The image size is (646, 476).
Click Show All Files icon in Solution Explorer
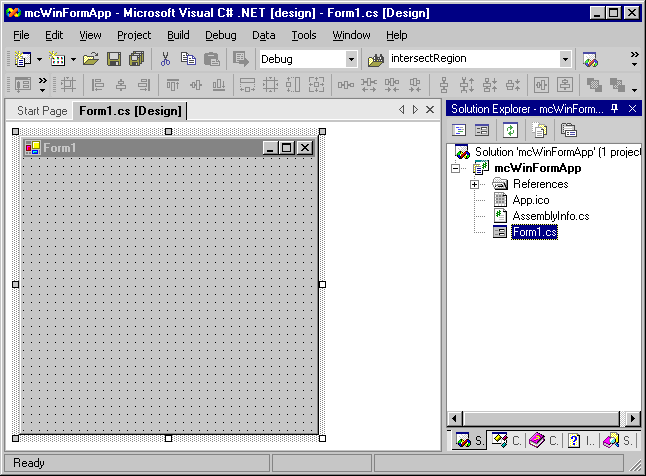[539, 130]
